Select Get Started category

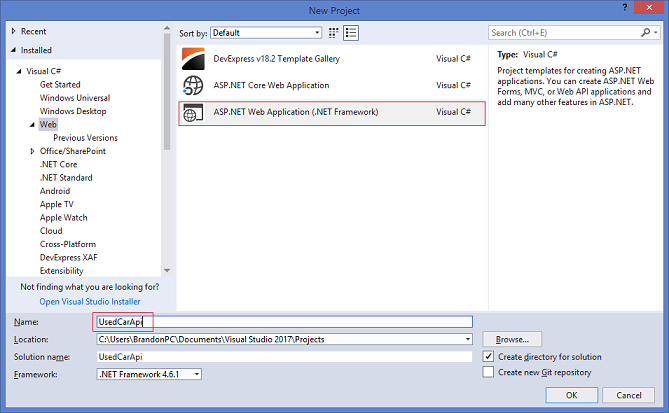(60, 84)
